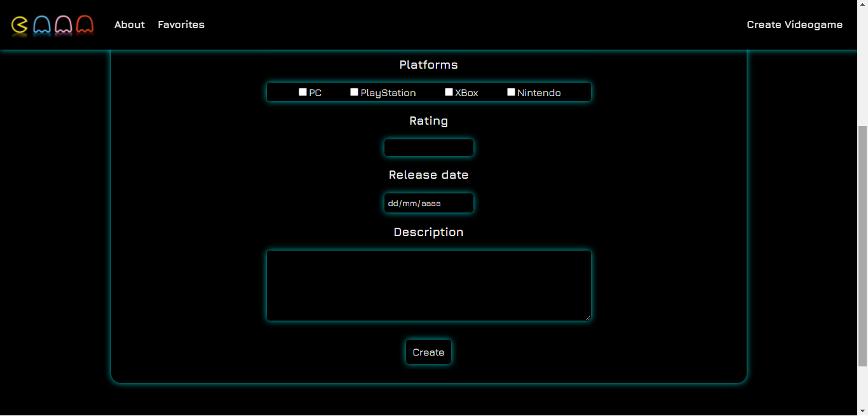Click the yellow Pac-Man logo icon
Viewport: 868px width, 416px height.
coord(20,25)
